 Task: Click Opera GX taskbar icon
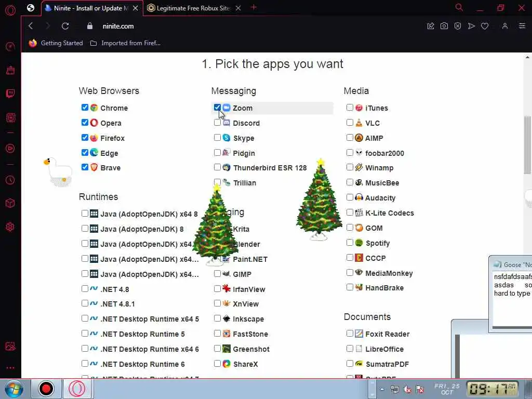pyautogui.click(x=77, y=389)
